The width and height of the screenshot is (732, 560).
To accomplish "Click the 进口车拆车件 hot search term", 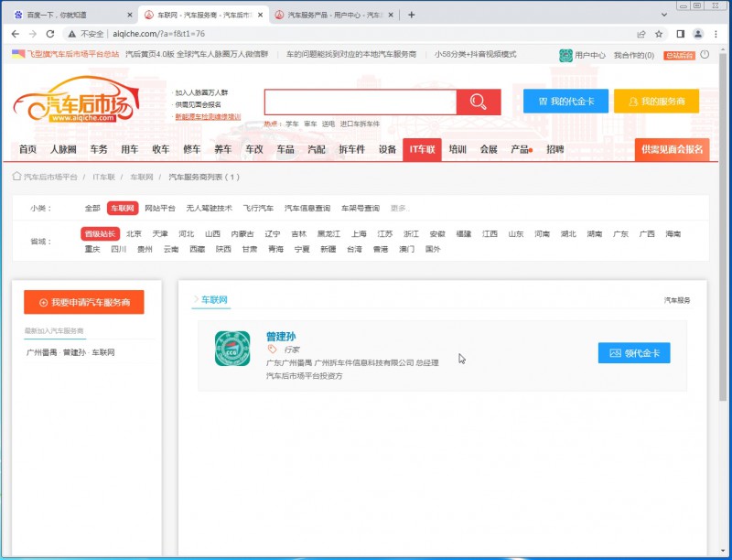I will coord(360,124).
